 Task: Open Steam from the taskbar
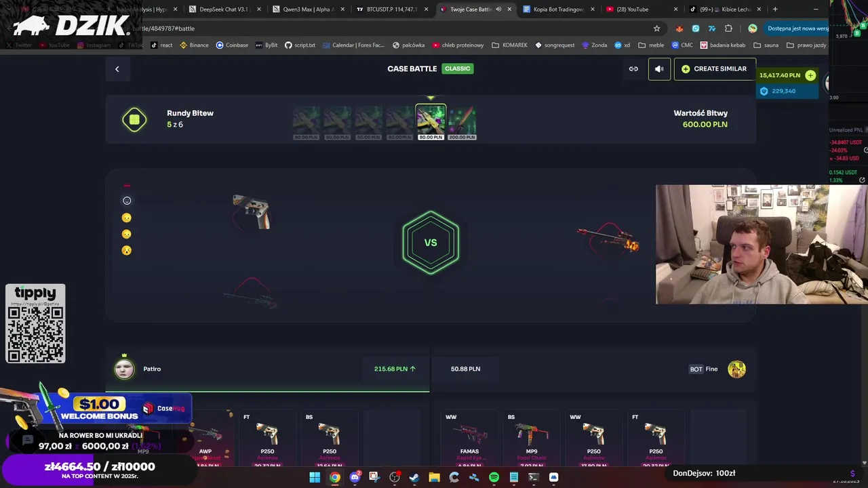414,477
